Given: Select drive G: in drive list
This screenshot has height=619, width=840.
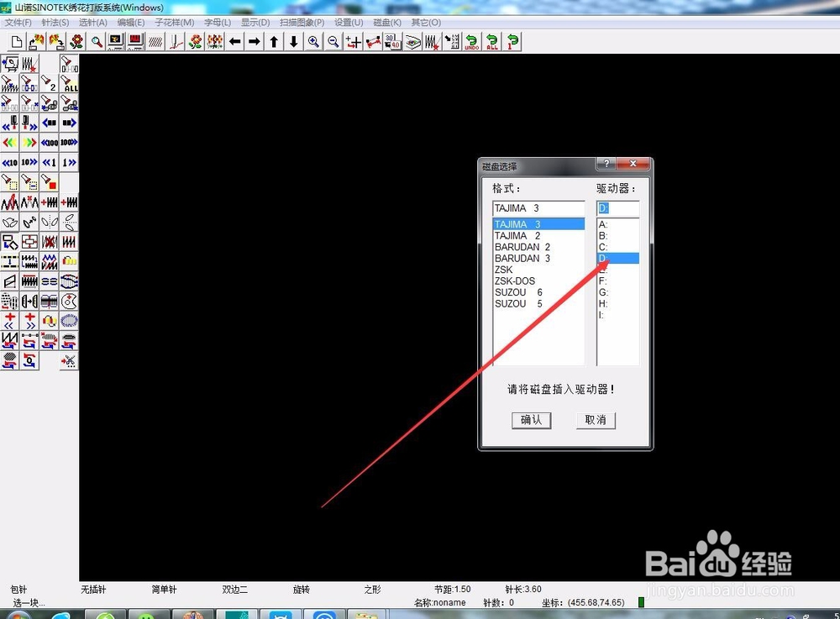Looking at the screenshot, I should pos(617,292).
